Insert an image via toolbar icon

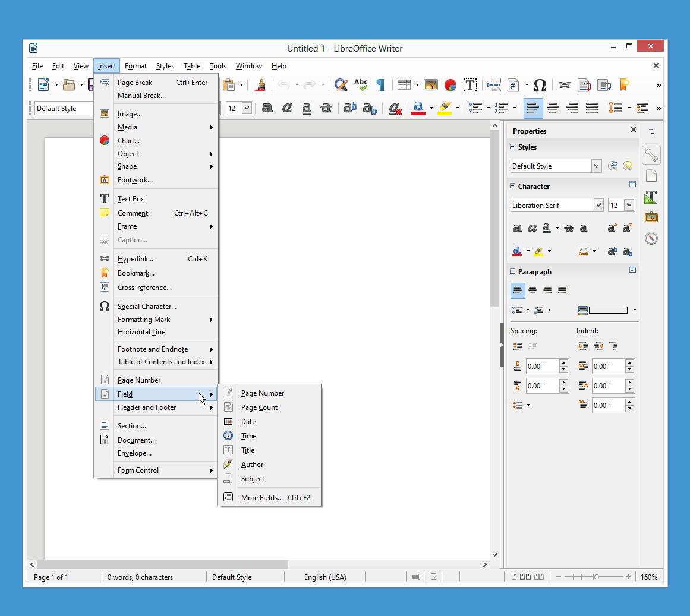coord(431,85)
